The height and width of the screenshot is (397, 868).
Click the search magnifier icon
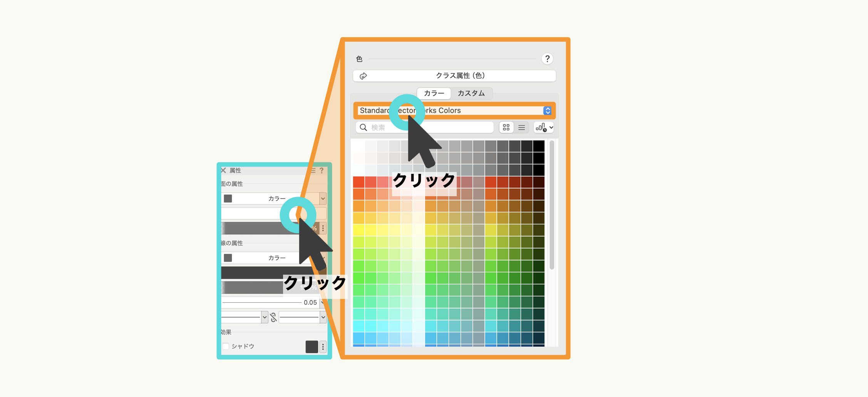point(363,127)
